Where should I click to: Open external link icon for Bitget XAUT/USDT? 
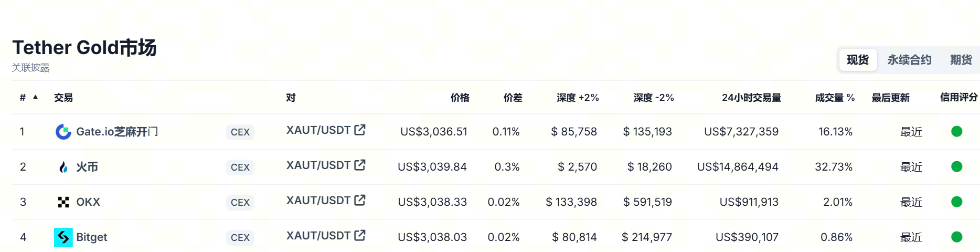click(360, 235)
